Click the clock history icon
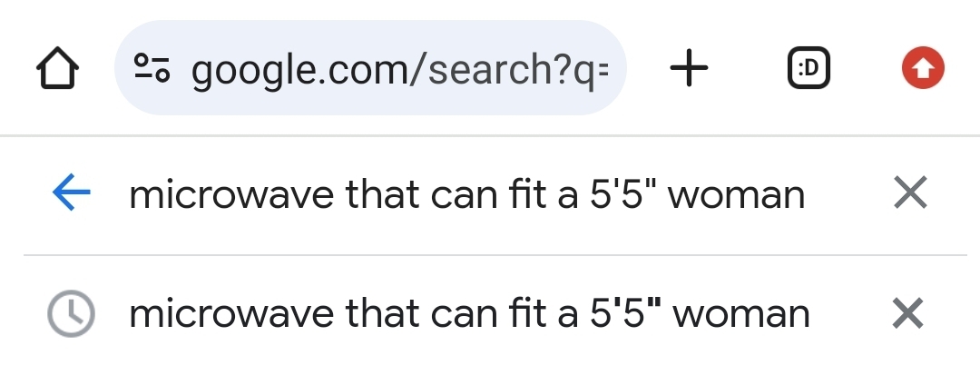Screen dimensions: 980x385 point(72,313)
